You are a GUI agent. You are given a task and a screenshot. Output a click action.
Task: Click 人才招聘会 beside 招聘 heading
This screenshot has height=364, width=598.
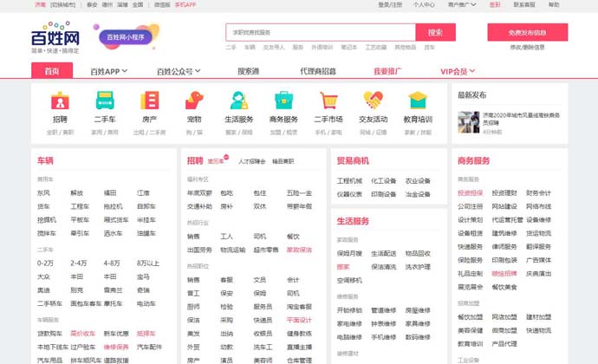point(251,161)
